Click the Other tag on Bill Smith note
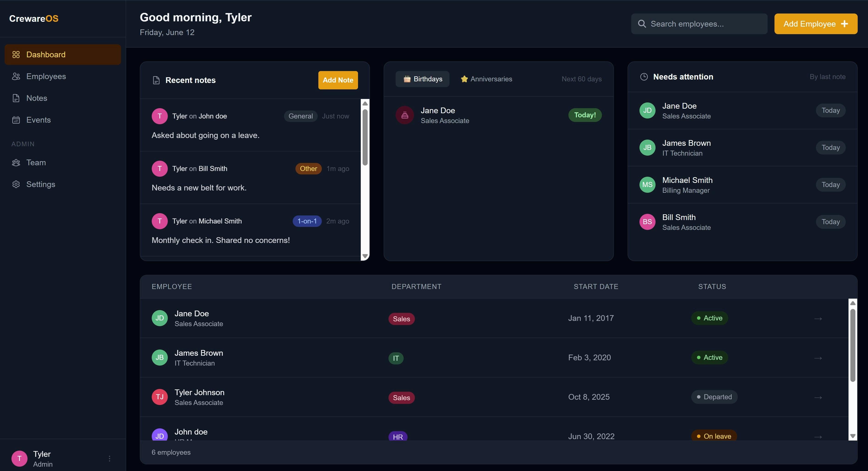 (308, 169)
